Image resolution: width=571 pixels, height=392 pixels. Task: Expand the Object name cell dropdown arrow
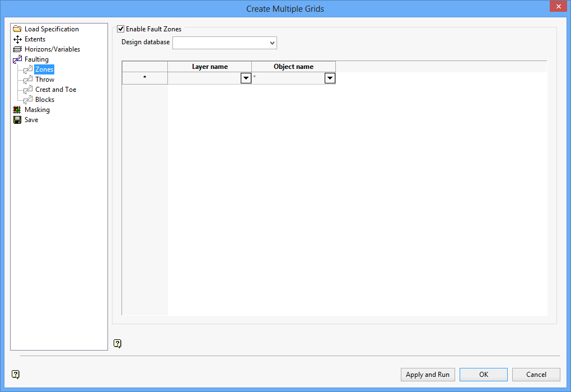coord(330,78)
